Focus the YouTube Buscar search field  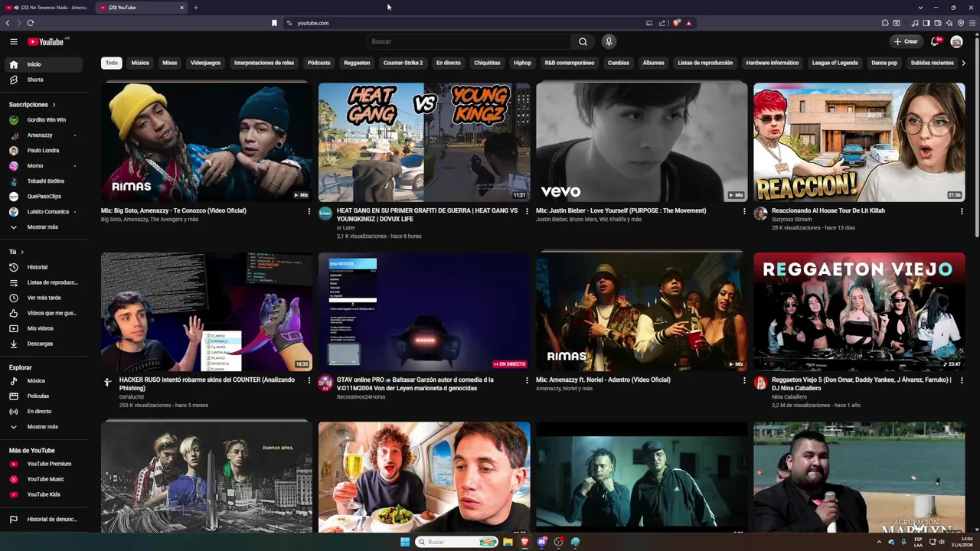[469, 41]
